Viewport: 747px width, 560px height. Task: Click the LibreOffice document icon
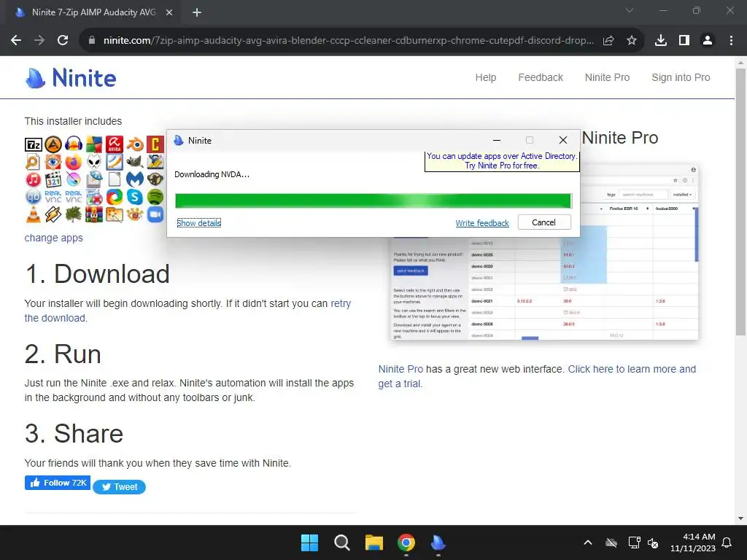pyautogui.click(x=115, y=179)
